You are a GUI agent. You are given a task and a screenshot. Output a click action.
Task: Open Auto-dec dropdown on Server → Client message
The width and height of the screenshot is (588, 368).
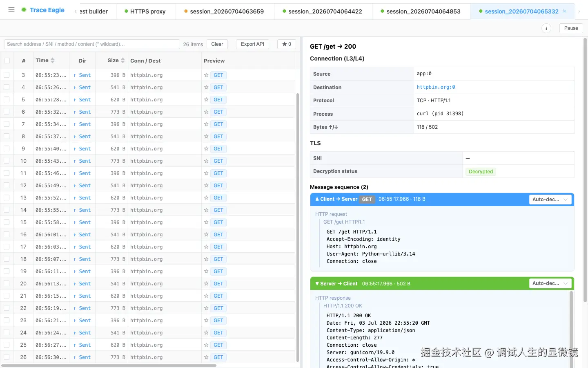coord(550,283)
